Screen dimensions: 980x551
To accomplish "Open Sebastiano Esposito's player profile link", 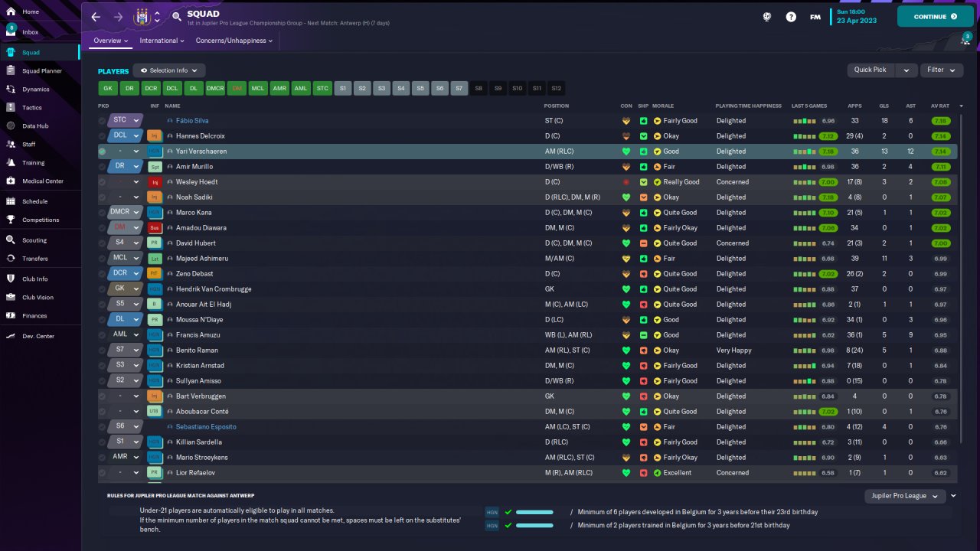I will tap(206, 427).
